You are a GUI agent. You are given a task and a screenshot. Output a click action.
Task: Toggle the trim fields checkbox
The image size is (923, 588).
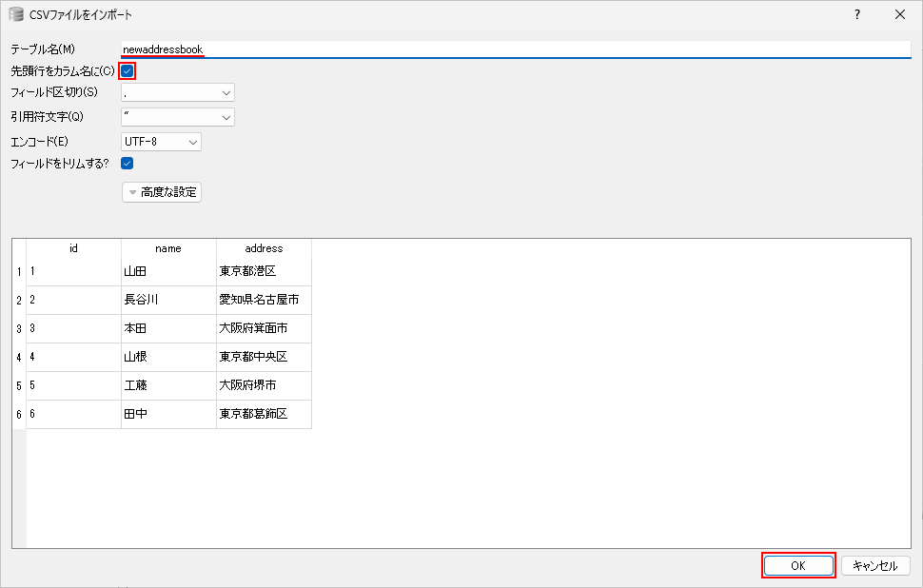click(128, 163)
